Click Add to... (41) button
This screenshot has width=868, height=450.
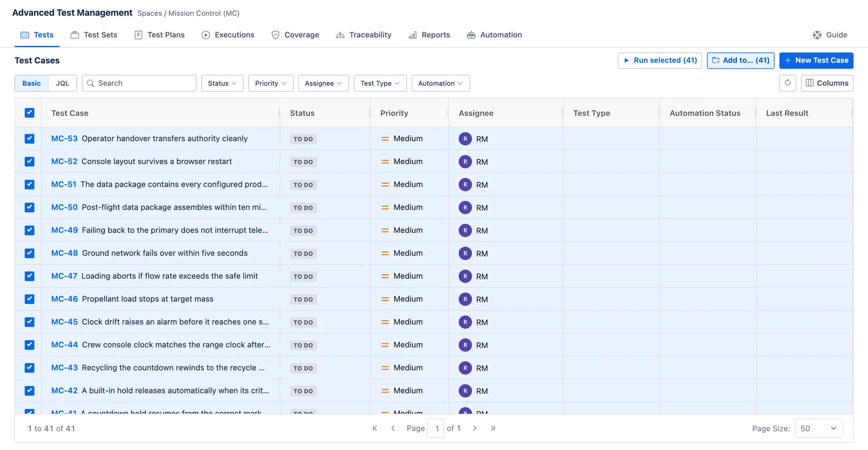741,60
